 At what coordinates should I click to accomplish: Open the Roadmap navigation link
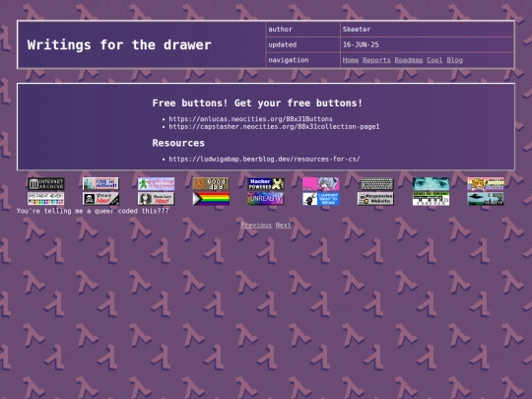tap(409, 60)
